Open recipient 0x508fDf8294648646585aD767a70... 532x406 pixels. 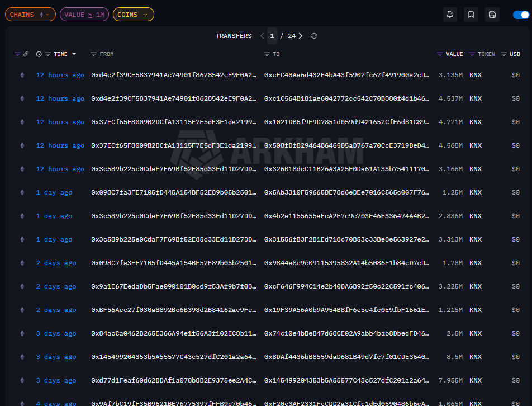click(x=346, y=145)
